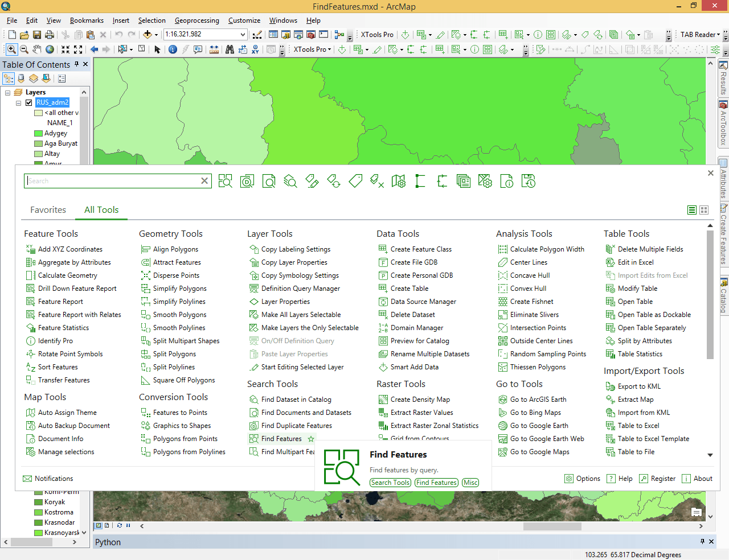This screenshot has height=560, width=729.
Task: Open ModelBuilder window
Action: click(x=339, y=35)
